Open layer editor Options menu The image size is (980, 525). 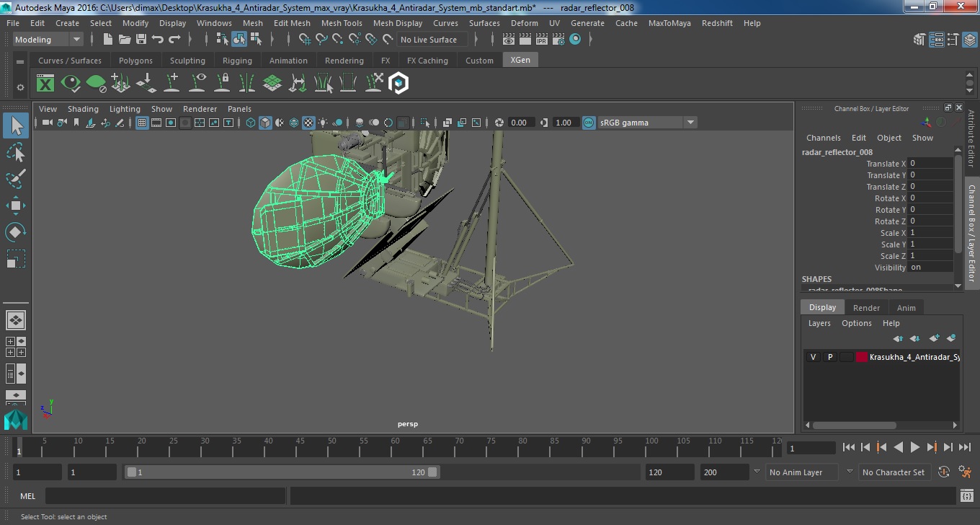click(857, 323)
